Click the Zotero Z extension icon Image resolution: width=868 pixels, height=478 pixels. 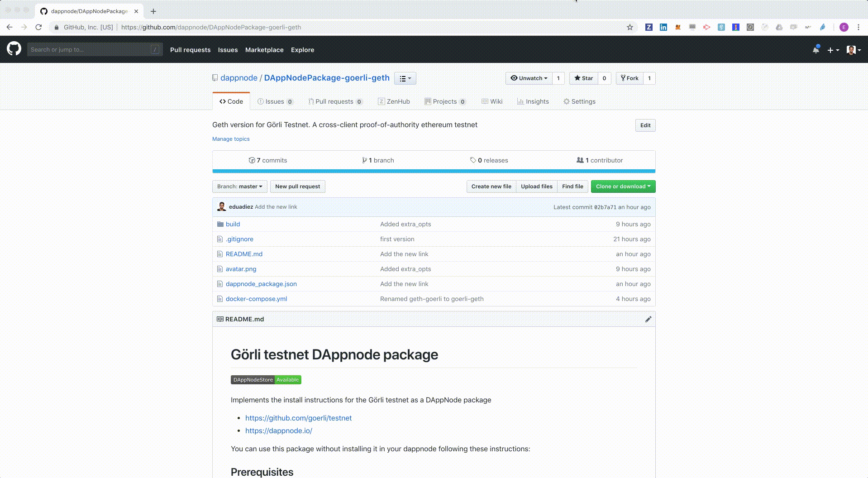click(649, 27)
